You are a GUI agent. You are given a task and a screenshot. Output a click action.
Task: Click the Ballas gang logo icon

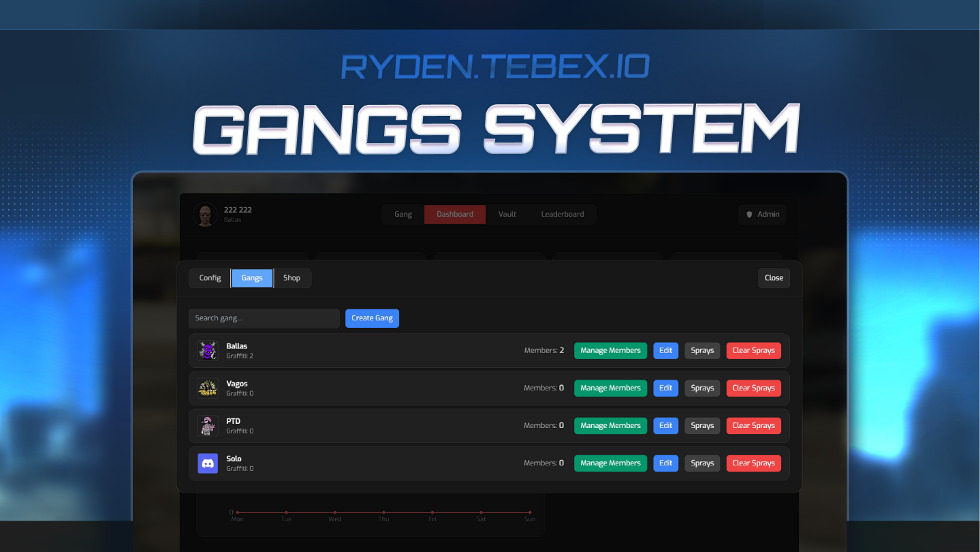(x=208, y=351)
